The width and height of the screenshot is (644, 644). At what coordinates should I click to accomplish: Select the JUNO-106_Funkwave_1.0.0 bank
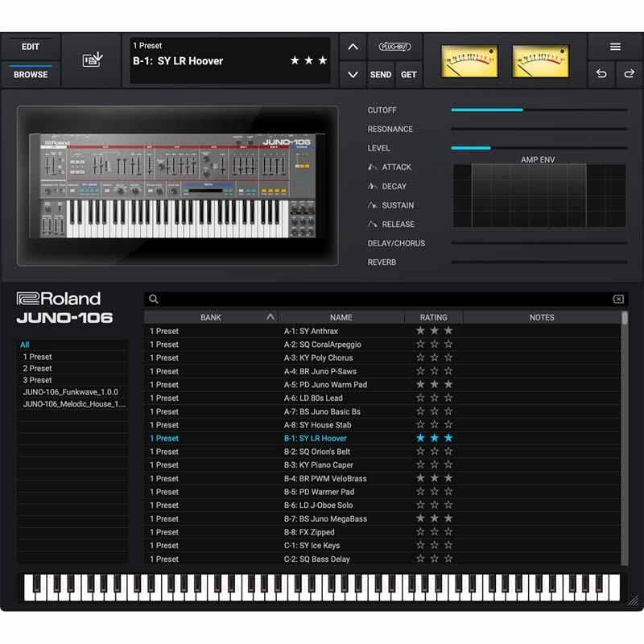71,392
